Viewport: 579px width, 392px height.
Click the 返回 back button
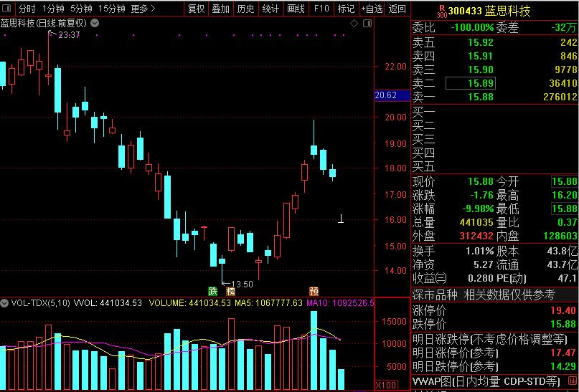[397, 9]
